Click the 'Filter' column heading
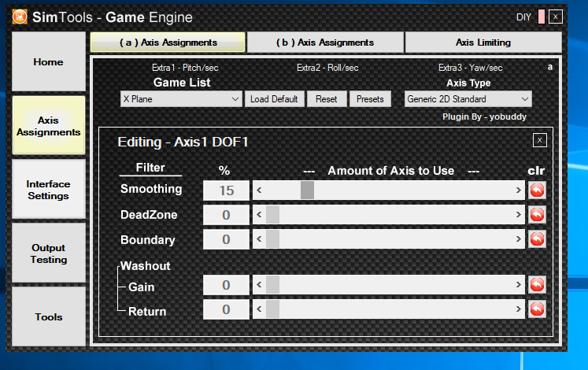The image size is (588, 370). [x=150, y=168]
